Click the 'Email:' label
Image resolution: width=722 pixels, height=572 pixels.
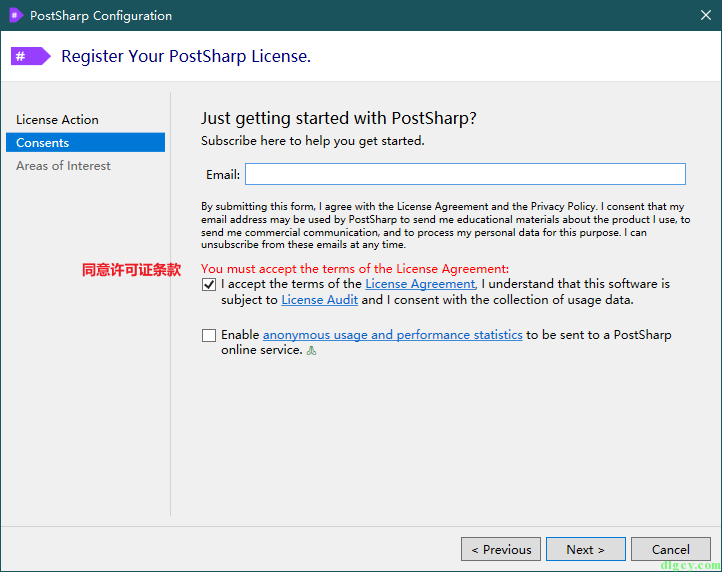223,175
